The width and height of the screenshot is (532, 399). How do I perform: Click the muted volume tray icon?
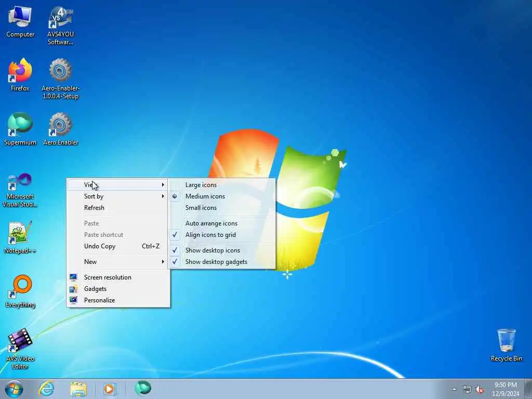coord(480,390)
